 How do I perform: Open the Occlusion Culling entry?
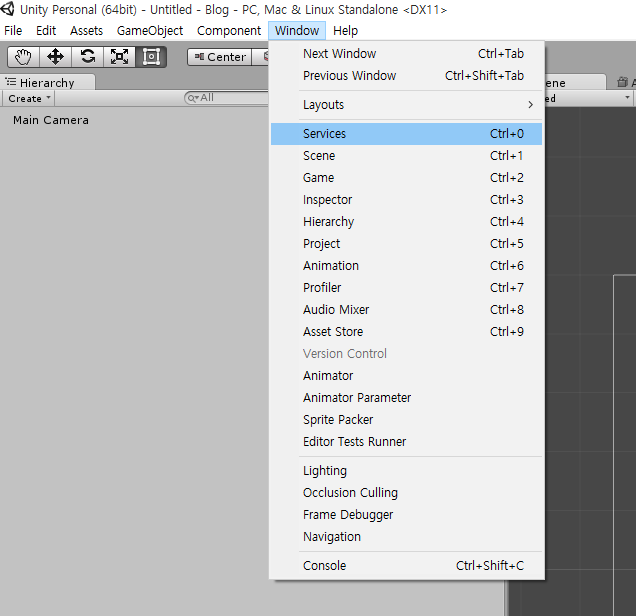tap(406, 492)
